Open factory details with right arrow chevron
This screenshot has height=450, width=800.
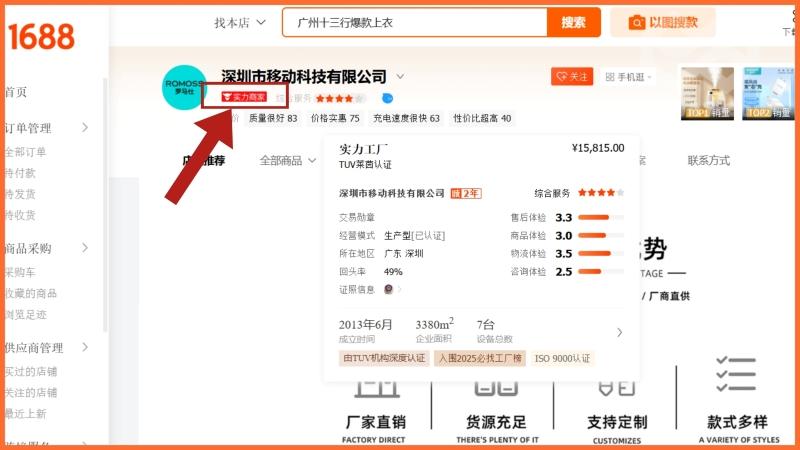tap(619, 332)
